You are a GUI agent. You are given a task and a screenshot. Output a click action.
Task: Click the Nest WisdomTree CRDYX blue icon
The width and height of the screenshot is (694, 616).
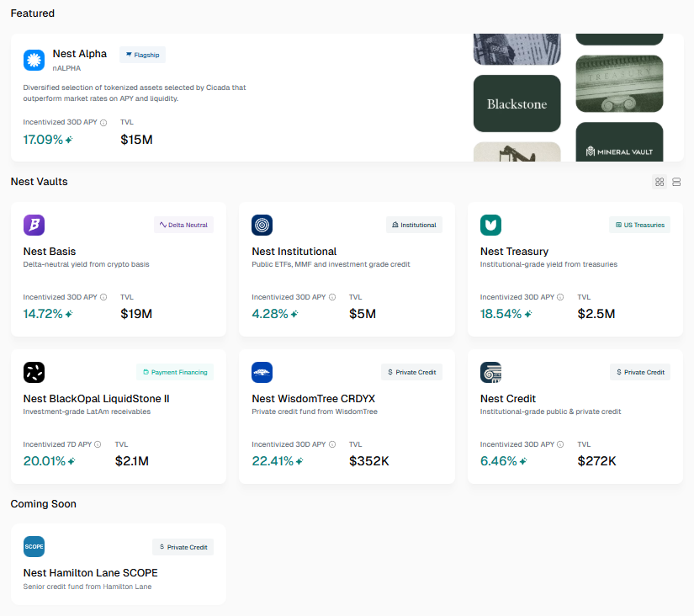[x=262, y=373]
